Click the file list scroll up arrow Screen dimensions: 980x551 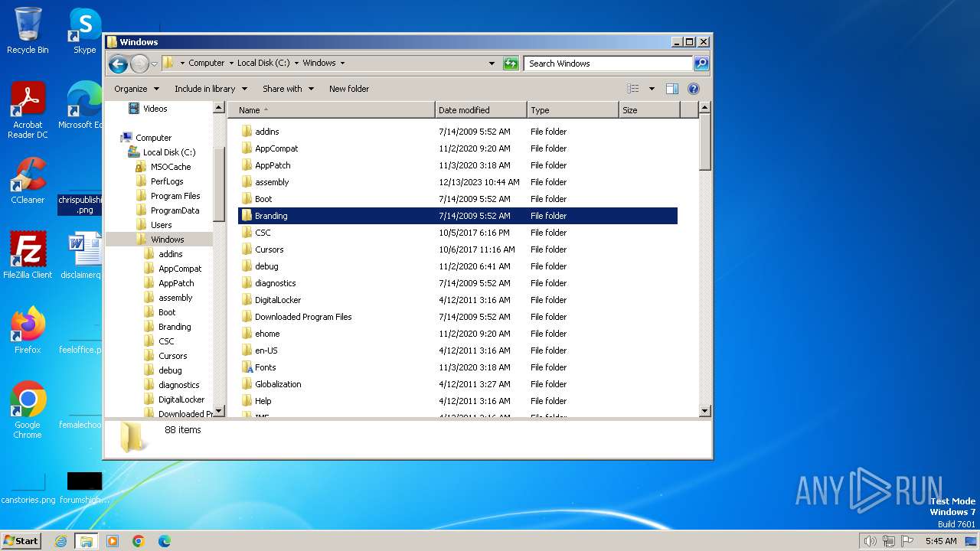pos(705,109)
